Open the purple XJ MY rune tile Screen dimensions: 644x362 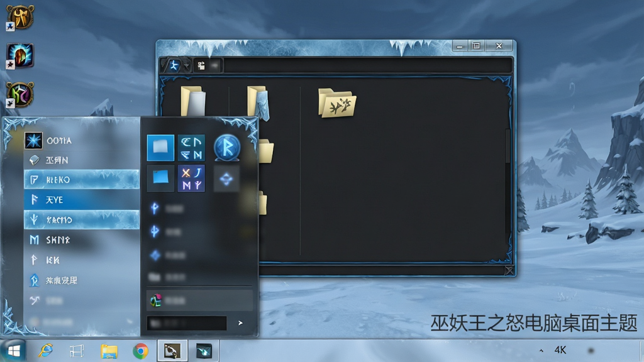click(x=191, y=178)
